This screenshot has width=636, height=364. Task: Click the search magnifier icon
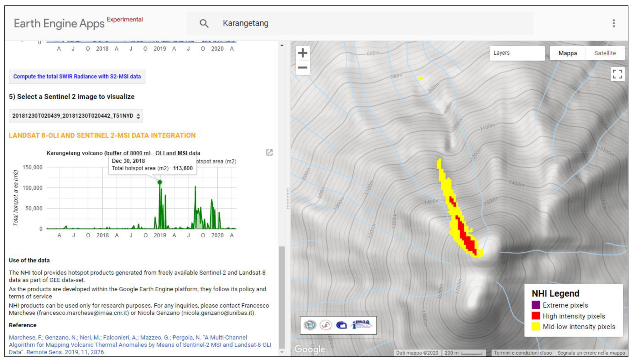204,23
